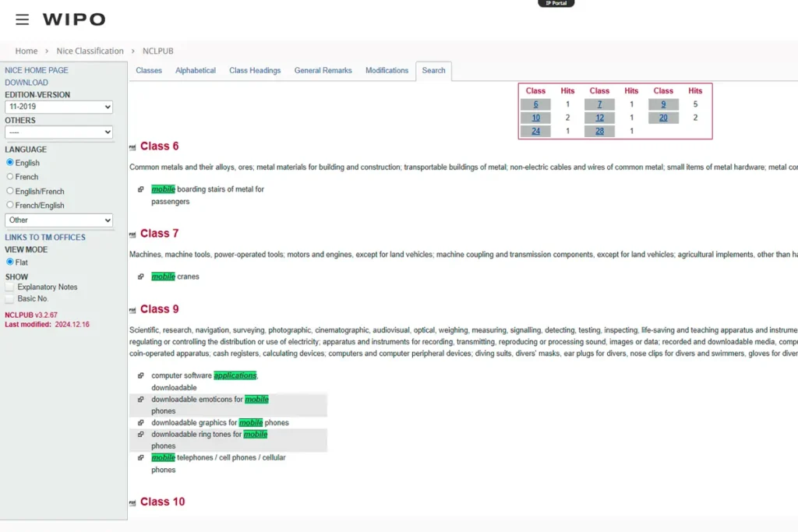
Task: Click highlighted 'applications' word
Action: coord(235,375)
